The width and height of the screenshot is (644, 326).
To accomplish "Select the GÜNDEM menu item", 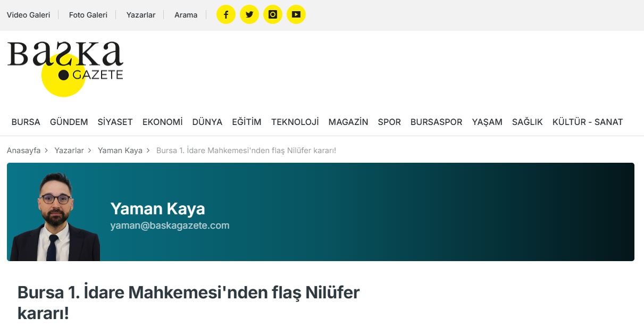I will click(69, 122).
